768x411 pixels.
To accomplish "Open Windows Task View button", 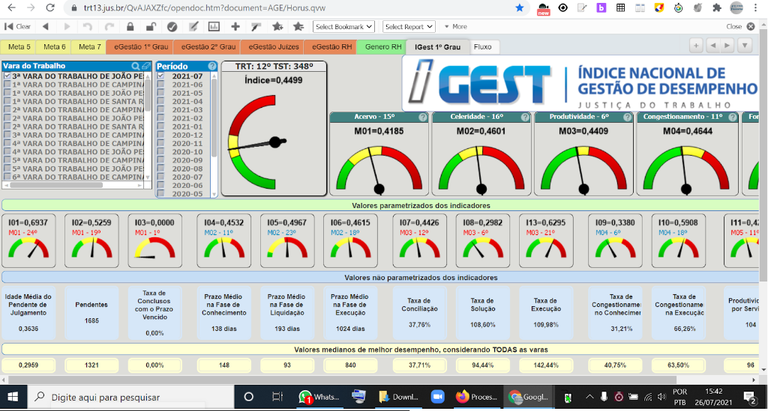I will [277, 397].
